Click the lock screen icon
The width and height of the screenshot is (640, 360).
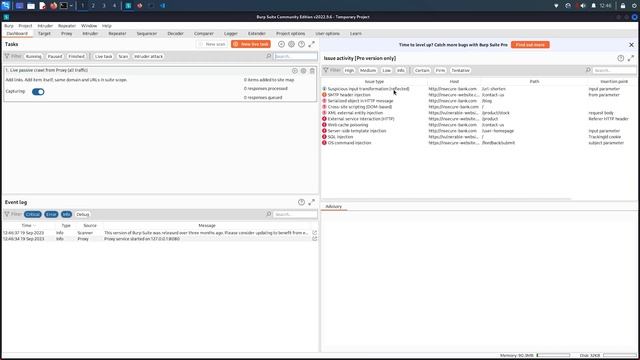pyautogui.click(x=623, y=6)
